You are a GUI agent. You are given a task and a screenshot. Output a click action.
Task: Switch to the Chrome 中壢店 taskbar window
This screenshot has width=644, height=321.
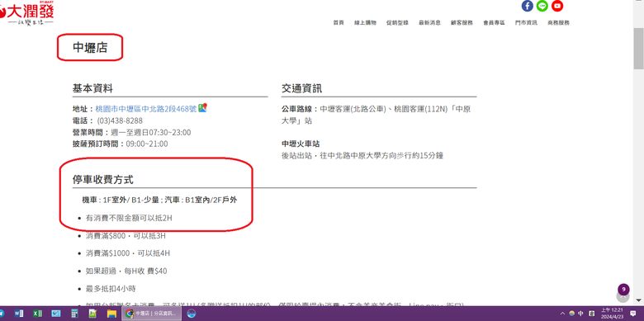(x=152, y=314)
